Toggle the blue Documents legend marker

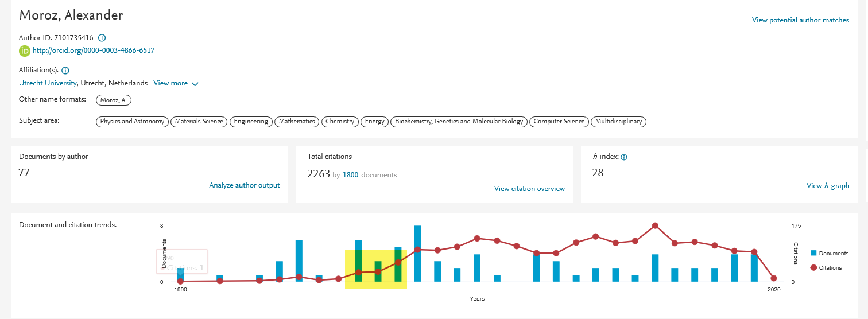point(813,253)
